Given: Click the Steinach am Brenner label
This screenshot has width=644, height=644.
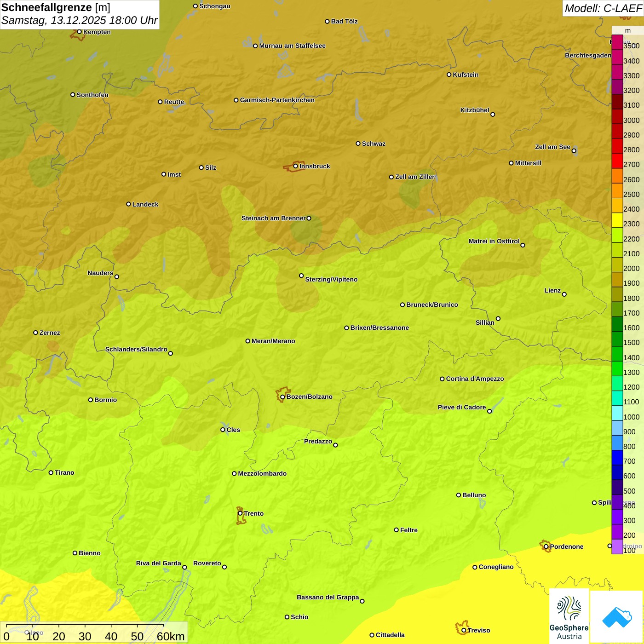Looking at the screenshot, I should tap(274, 218).
